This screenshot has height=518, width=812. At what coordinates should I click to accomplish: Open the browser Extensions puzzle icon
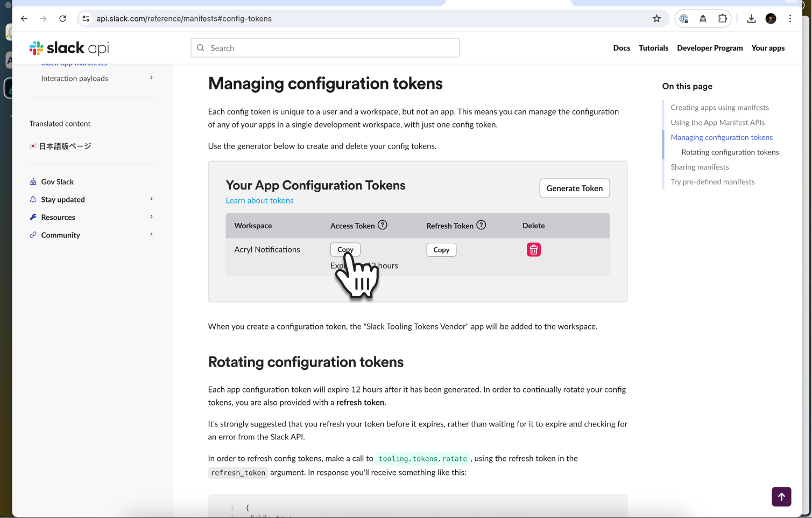click(x=722, y=18)
